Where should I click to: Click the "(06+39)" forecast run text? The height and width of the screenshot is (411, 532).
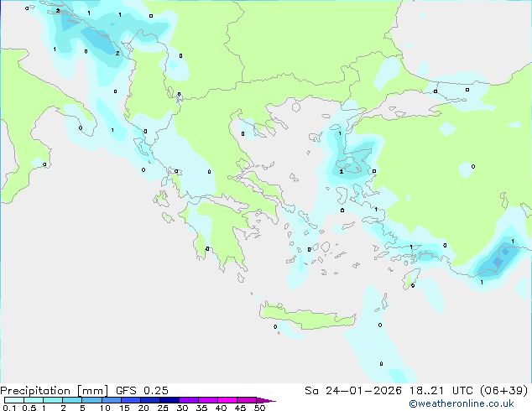pyautogui.click(x=503, y=391)
